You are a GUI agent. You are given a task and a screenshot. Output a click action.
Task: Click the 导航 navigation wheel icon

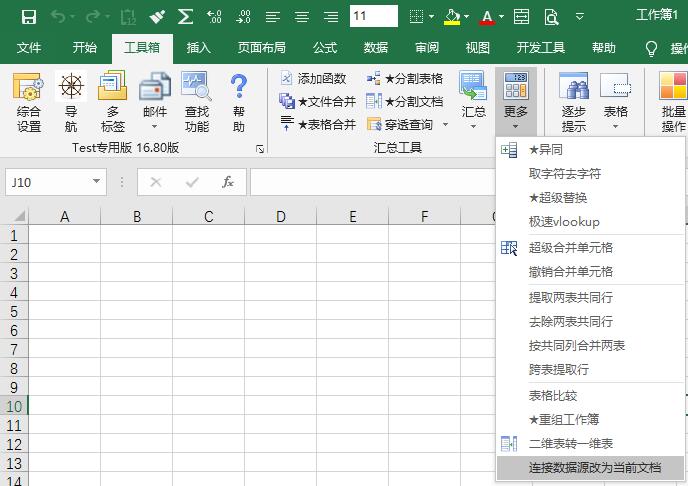click(x=71, y=103)
